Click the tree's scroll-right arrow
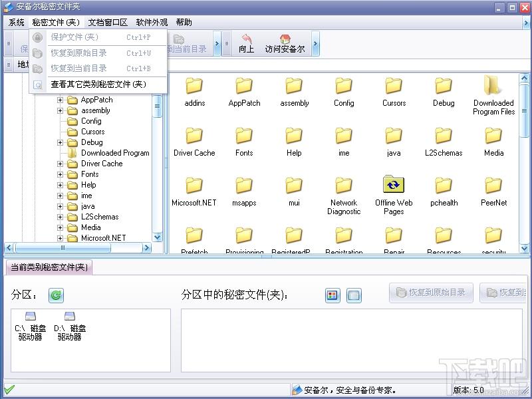The width and height of the screenshot is (532, 399). [146, 248]
